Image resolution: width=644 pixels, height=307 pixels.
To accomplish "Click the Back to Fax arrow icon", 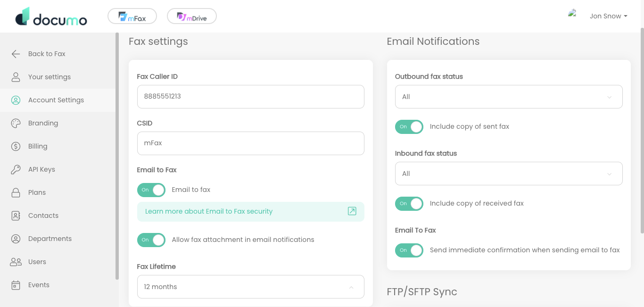I will tap(16, 54).
